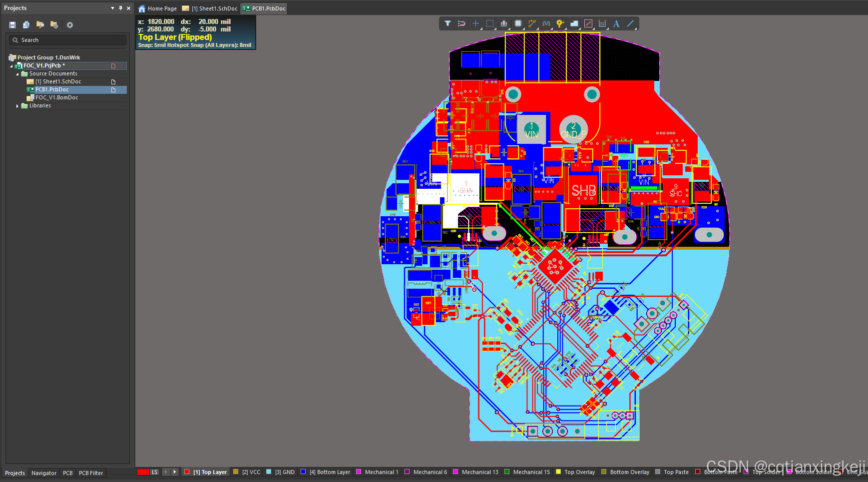Viewport: 868px width, 482px height.
Task: Switch to the [1] Sheet1.SchDoc tab
Action: click(x=210, y=8)
